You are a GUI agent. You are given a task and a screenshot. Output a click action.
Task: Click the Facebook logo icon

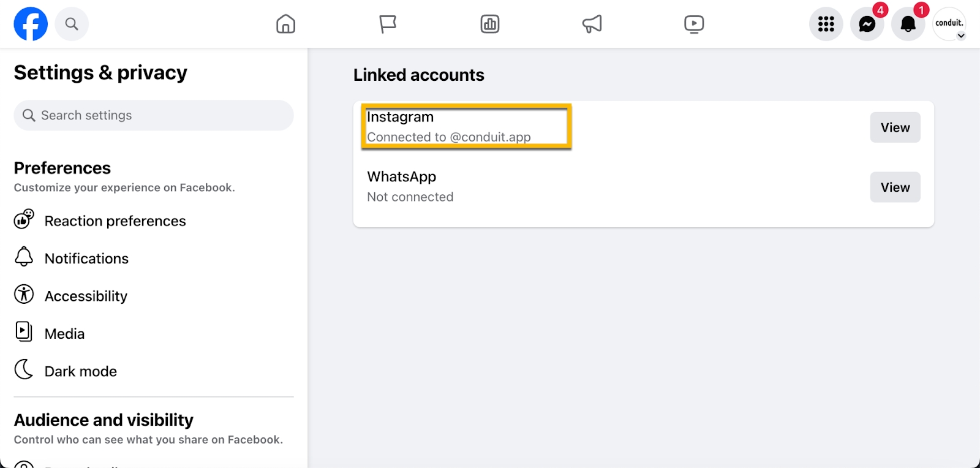(x=31, y=24)
